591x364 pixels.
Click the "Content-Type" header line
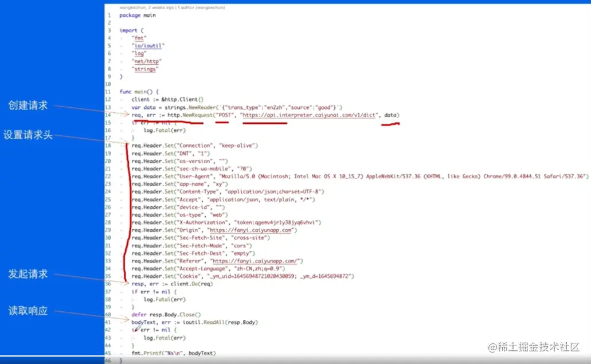(x=228, y=192)
